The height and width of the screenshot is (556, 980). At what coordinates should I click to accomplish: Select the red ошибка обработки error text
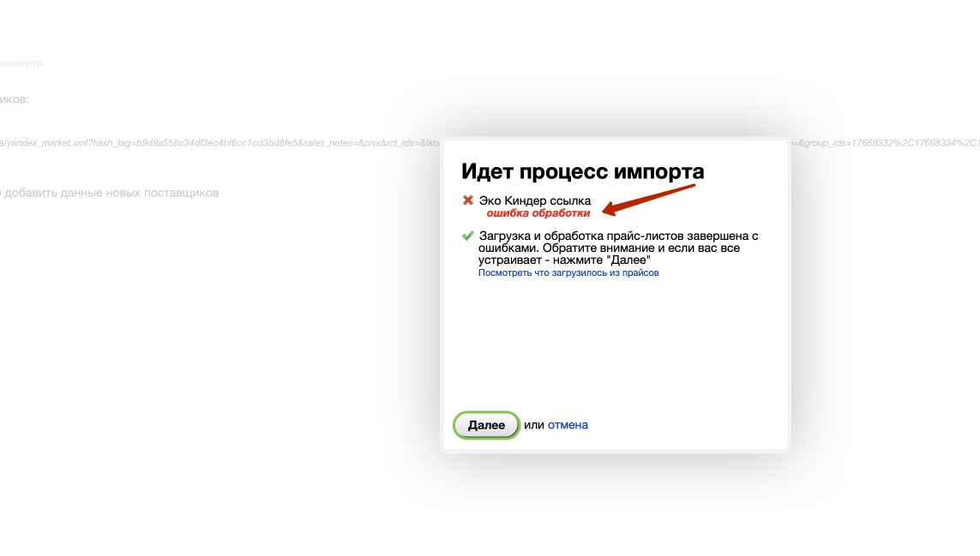pos(538,213)
